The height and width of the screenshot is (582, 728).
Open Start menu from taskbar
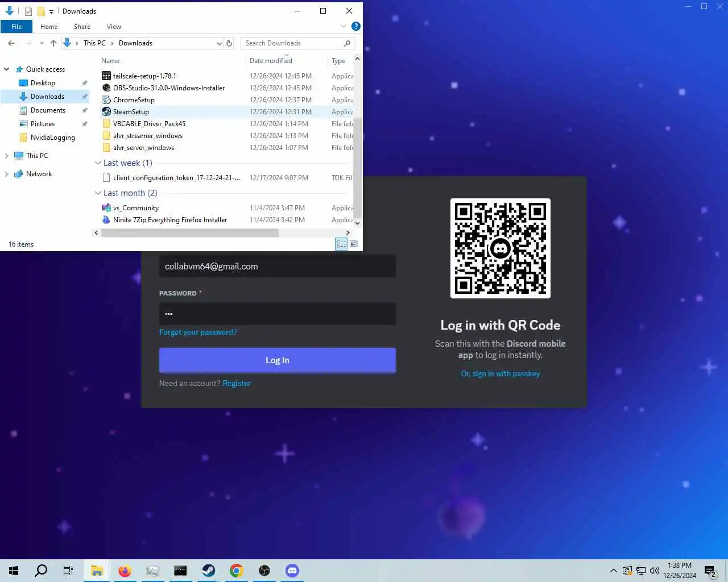click(x=14, y=571)
